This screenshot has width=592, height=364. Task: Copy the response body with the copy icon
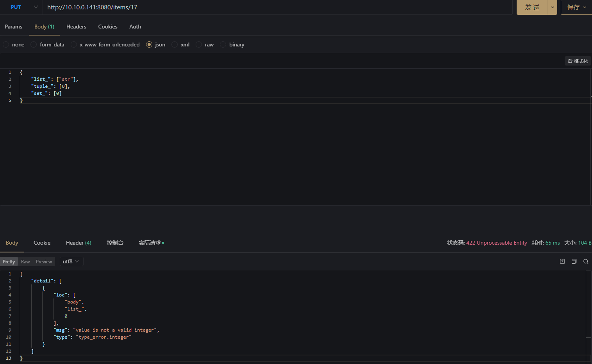pos(574,261)
